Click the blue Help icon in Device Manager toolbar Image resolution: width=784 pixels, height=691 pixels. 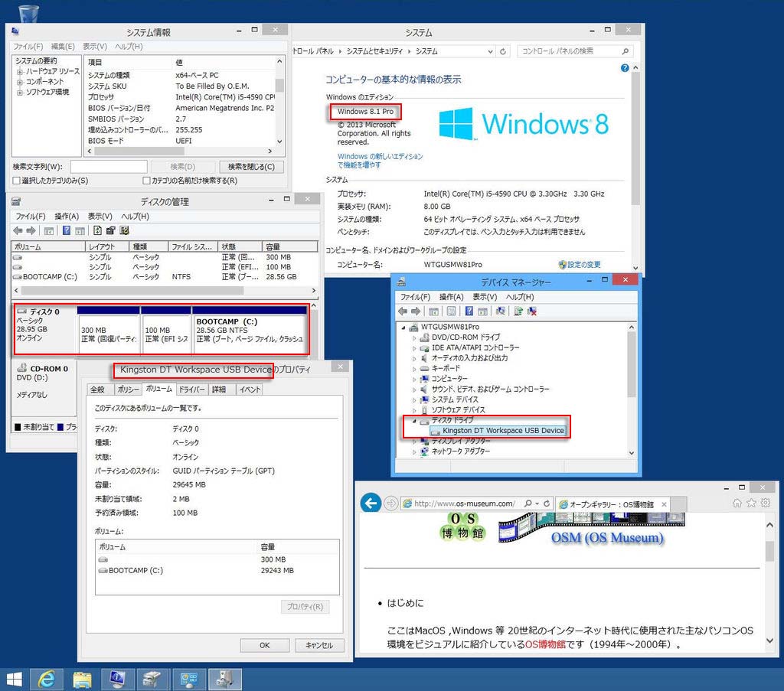pos(469,311)
